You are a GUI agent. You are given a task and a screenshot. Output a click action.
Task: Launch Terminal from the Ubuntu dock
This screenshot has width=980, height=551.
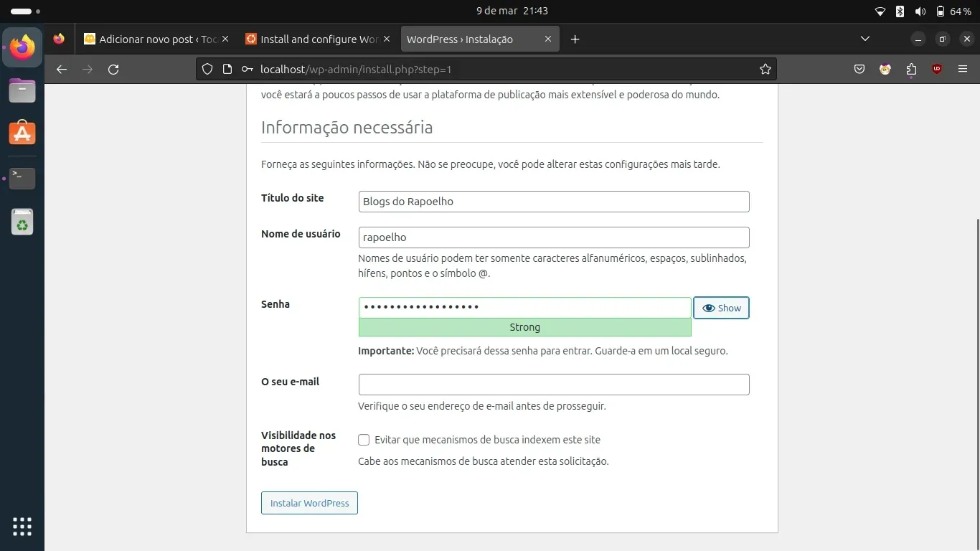pos(22,178)
